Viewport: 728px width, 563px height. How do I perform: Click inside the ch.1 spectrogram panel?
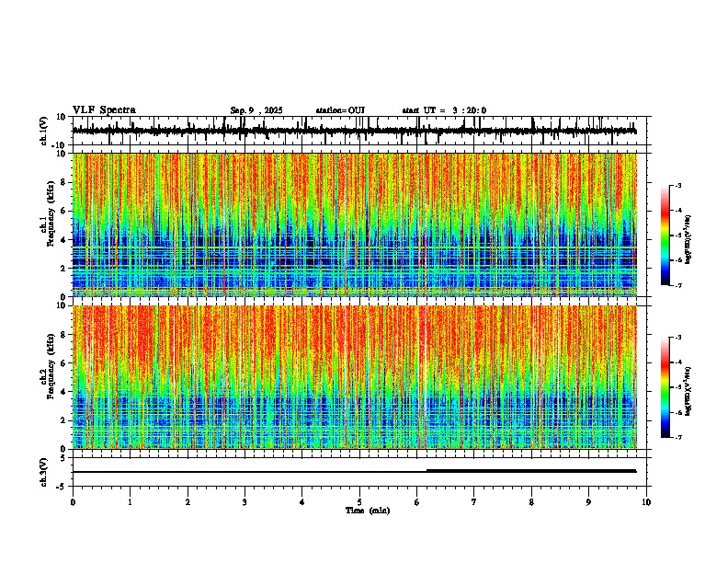355,224
